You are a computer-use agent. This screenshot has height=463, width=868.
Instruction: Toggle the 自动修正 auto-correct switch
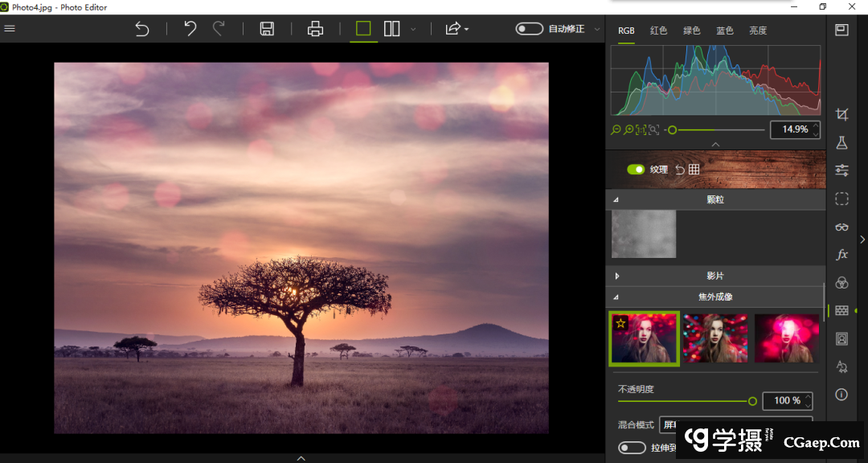click(x=530, y=29)
